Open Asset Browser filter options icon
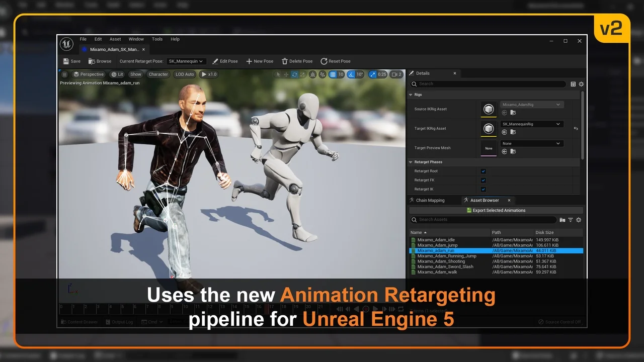The image size is (644, 362). click(571, 220)
